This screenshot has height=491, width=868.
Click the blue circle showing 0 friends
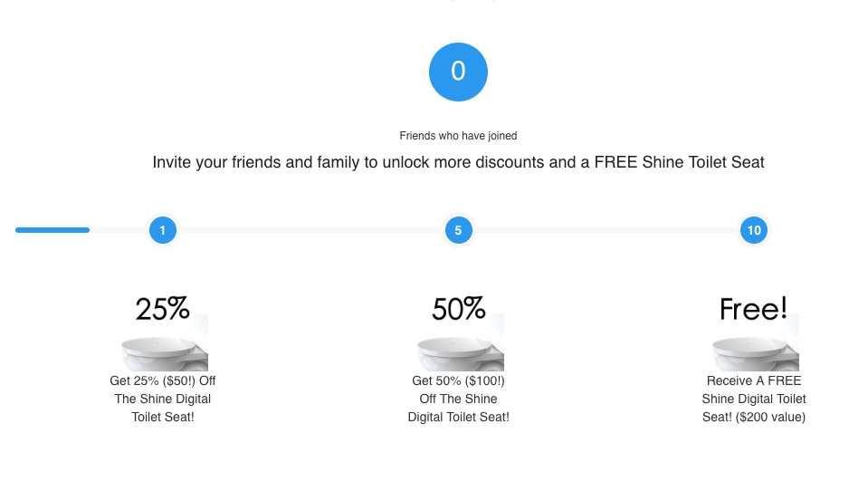click(x=458, y=72)
